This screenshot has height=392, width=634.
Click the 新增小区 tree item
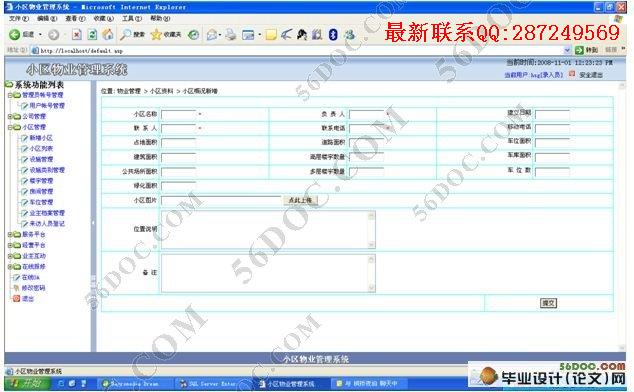pos(41,138)
